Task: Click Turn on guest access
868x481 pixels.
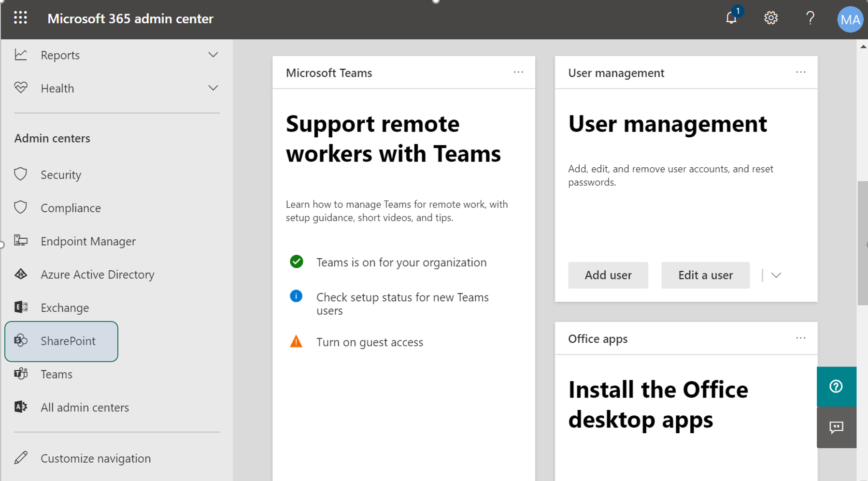Action: click(370, 342)
